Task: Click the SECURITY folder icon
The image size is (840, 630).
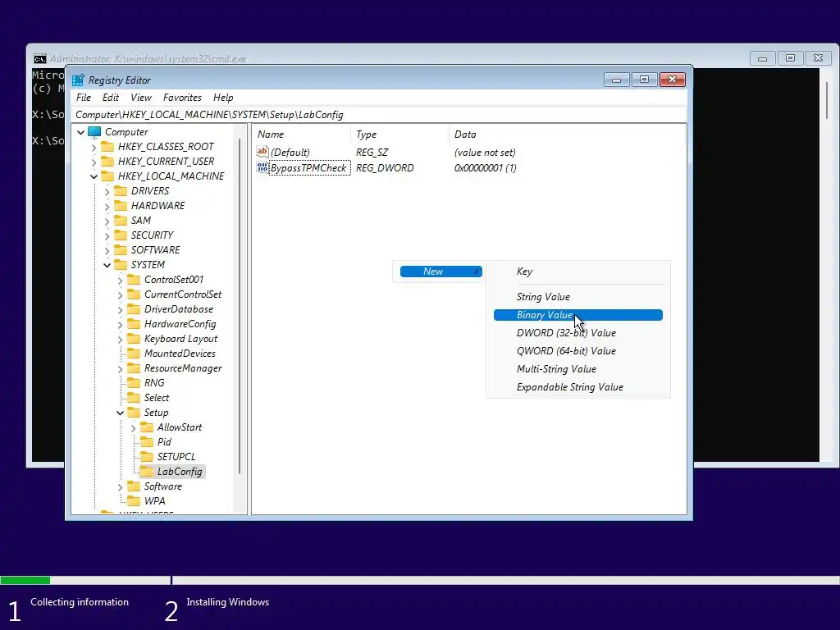Action: tap(121, 235)
